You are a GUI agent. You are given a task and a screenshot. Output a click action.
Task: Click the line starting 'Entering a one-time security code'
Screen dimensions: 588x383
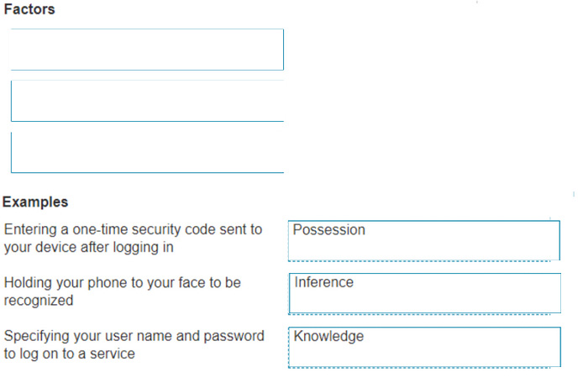tap(133, 229)
